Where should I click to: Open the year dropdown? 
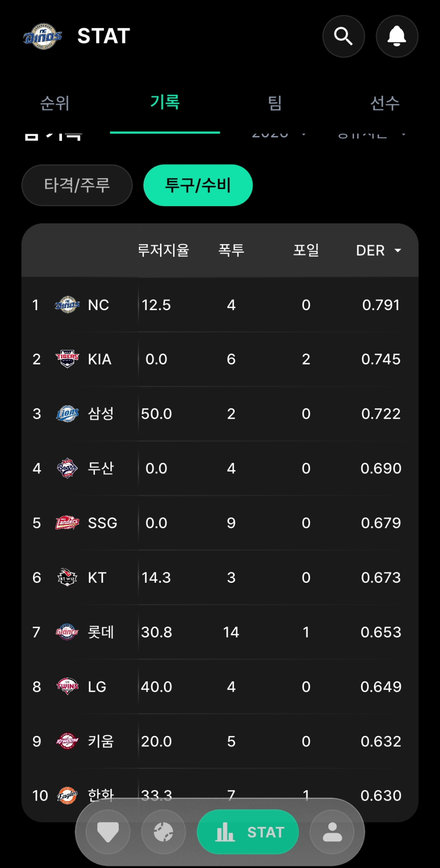(x=278, y=134)
